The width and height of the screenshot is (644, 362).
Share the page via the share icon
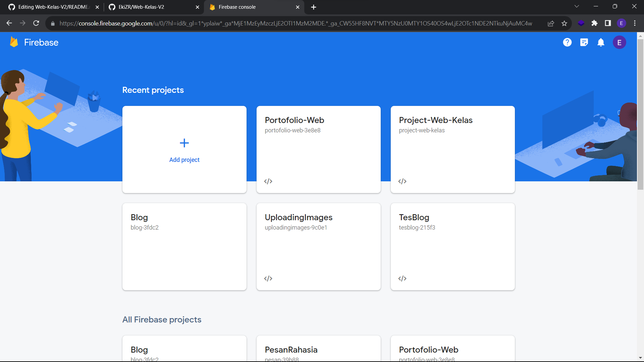click(x=551, y=23)
